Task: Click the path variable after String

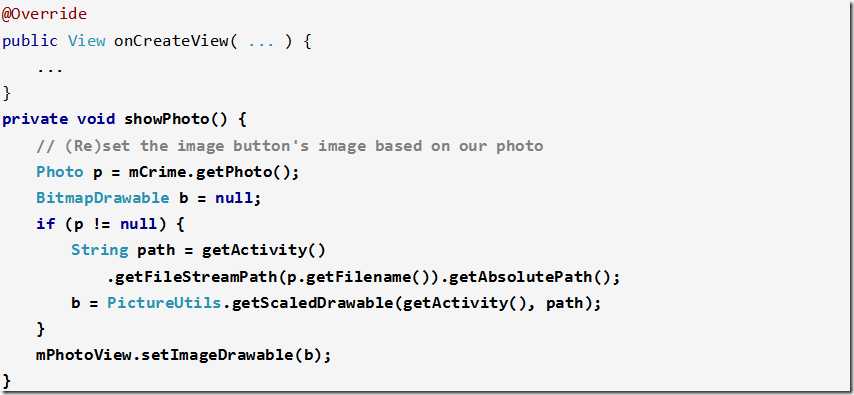Action: (x=156, y=251)
